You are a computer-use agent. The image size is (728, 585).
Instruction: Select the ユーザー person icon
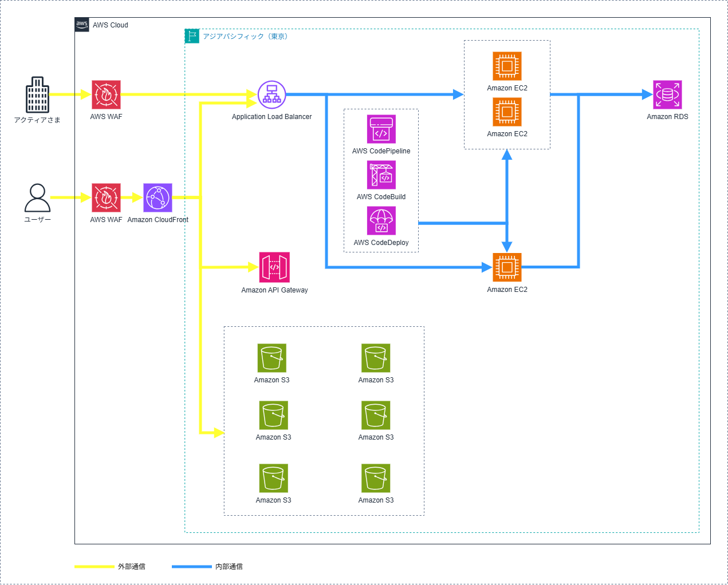click(37, 197)
